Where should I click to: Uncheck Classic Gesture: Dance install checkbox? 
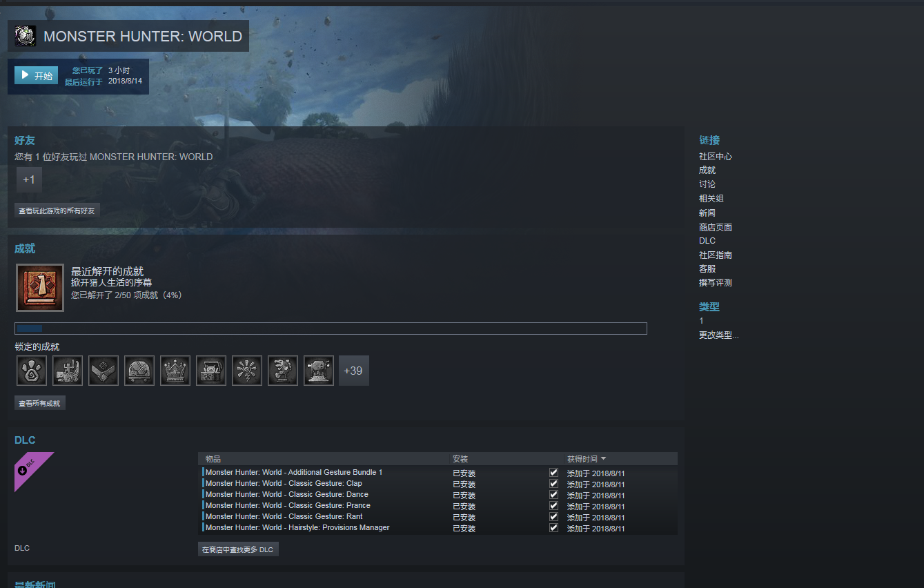(553, 495)
